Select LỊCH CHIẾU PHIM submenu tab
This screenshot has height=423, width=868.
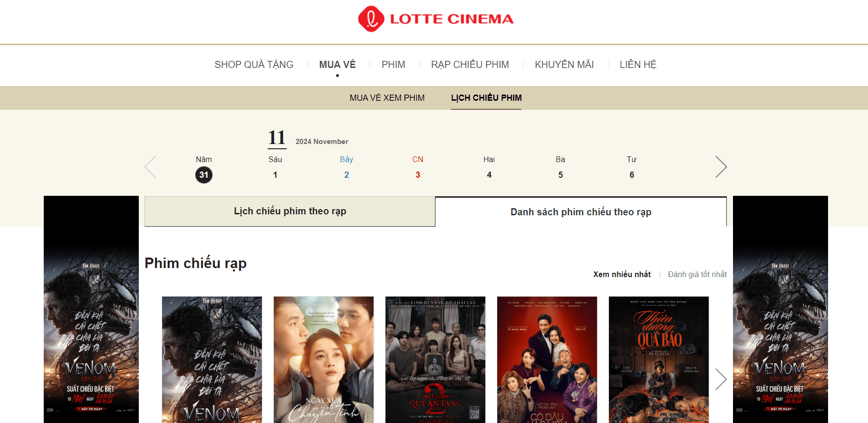pos(486,98)
